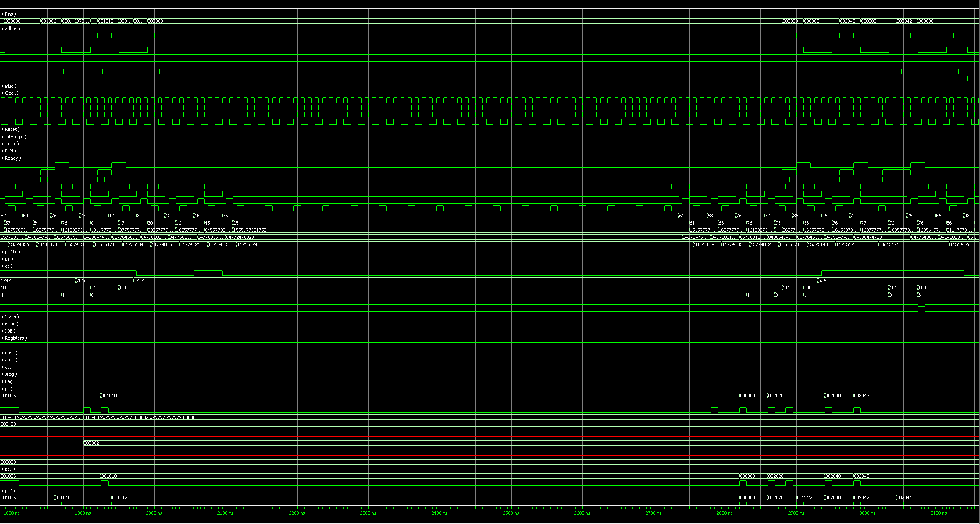
Task: Click the (sreg) register label
Action: (x=9, y=374)
